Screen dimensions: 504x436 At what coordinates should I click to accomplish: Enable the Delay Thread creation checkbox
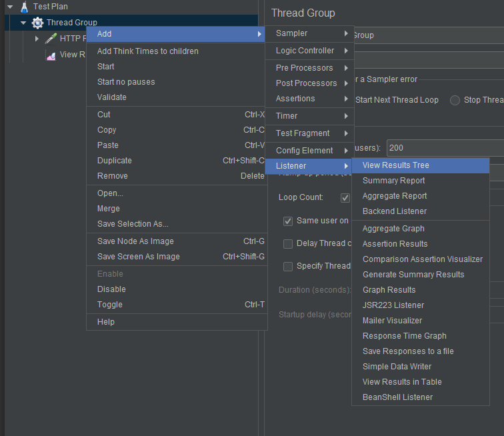tap(288, 244)
